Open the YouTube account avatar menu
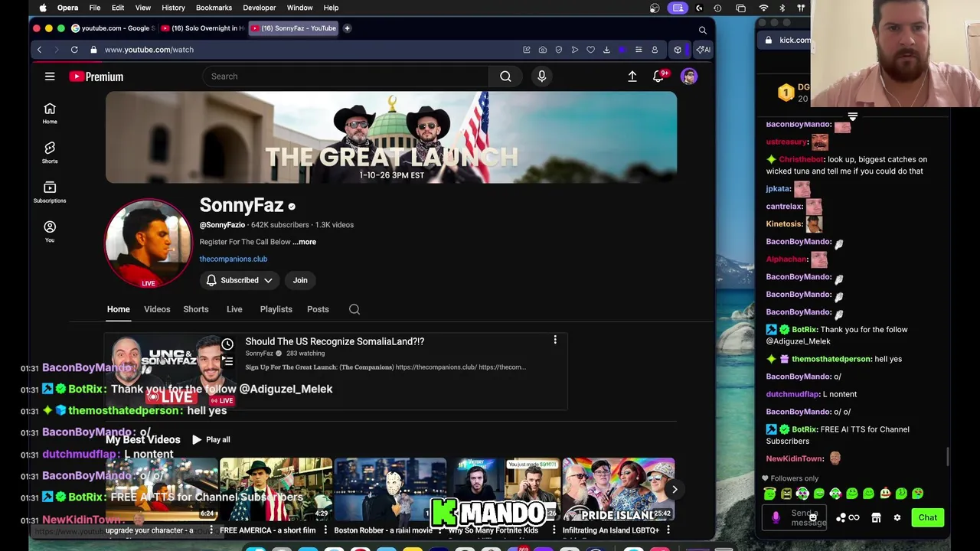The image size is (980, 551). (689, 77)
